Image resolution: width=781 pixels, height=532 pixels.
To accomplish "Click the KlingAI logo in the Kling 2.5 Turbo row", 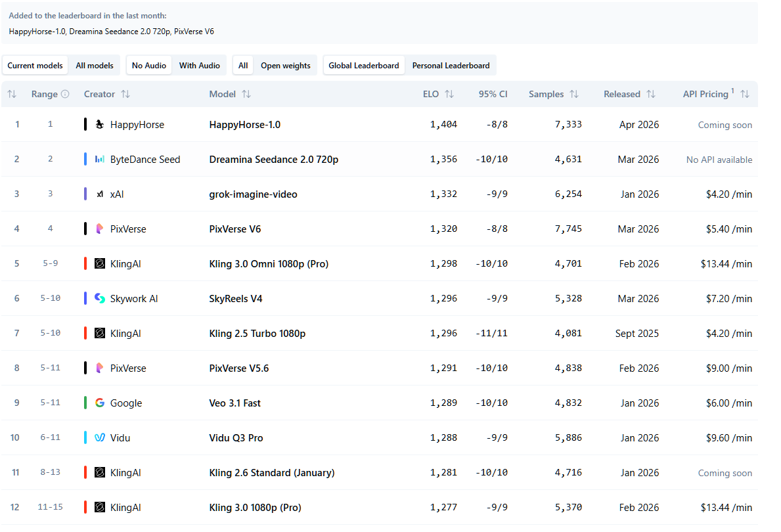I will point(100,333).
